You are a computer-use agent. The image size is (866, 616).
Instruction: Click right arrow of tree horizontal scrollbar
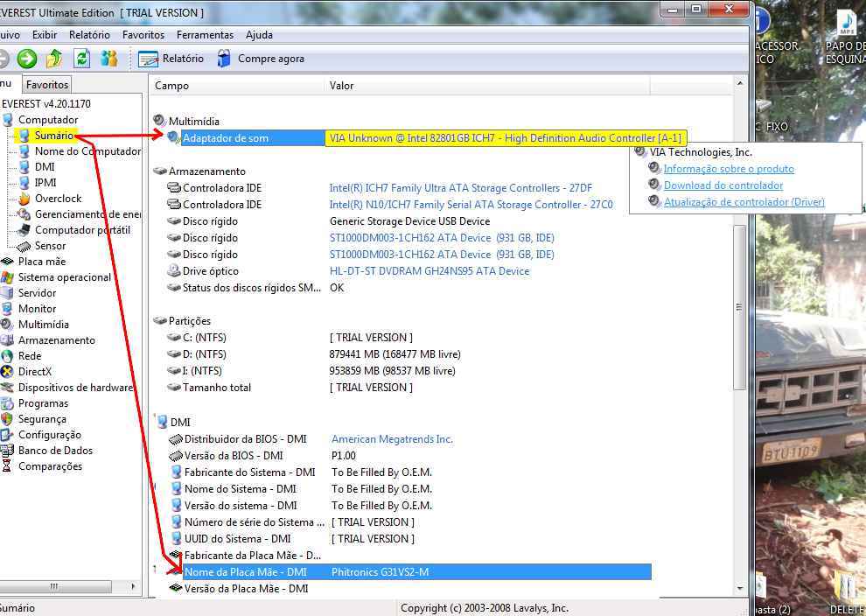(133, 586)
